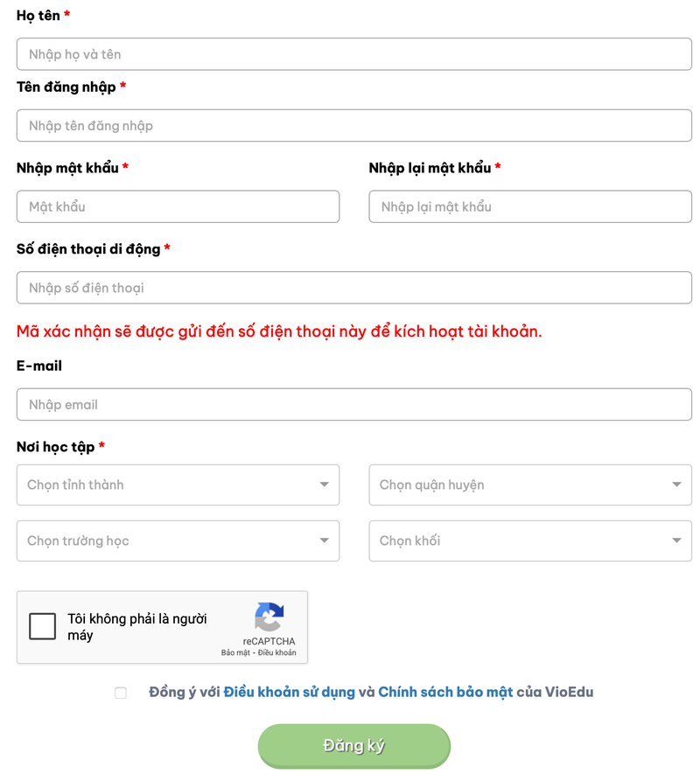Click the 'Nhập email' input field
700x774 pixels.
tap(354, 404)
